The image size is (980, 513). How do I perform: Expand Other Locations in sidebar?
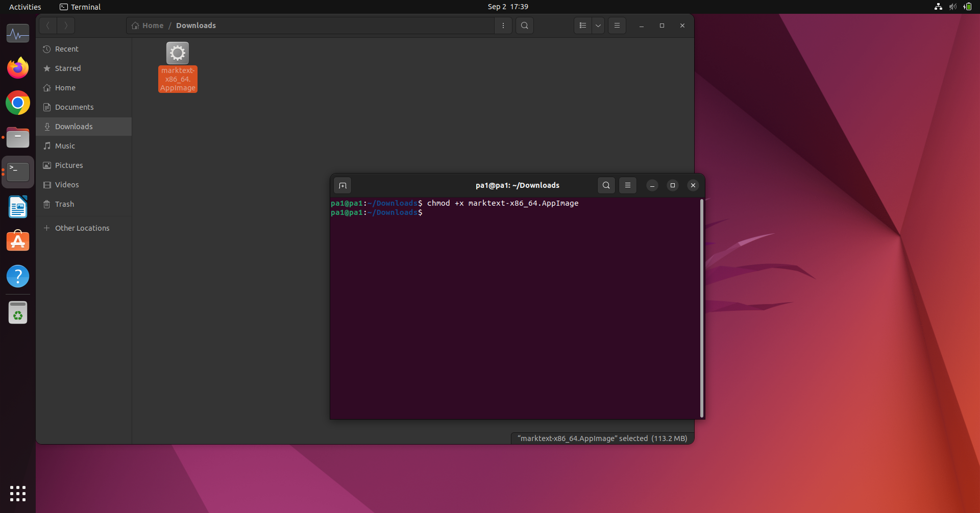82,228
